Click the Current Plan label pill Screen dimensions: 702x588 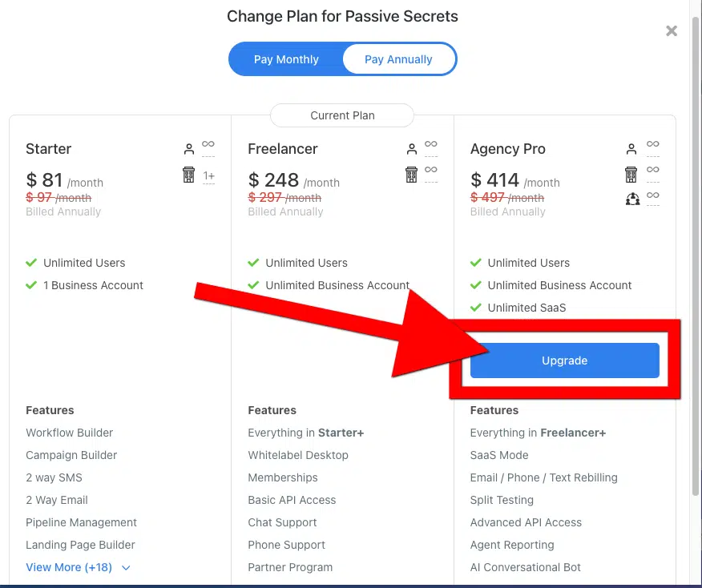[342, 115]
